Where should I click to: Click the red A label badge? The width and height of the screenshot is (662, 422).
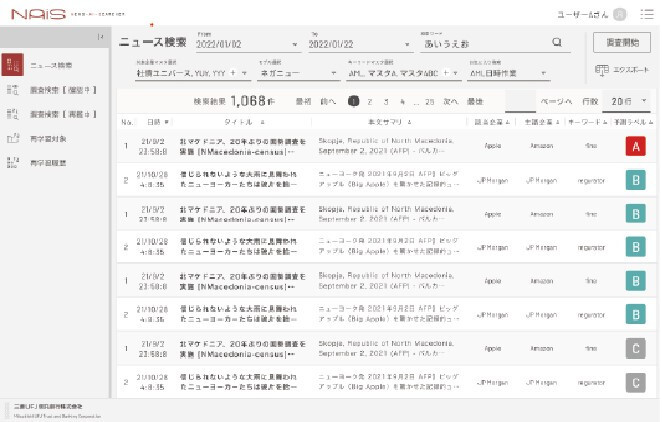(x=635, y=146)
